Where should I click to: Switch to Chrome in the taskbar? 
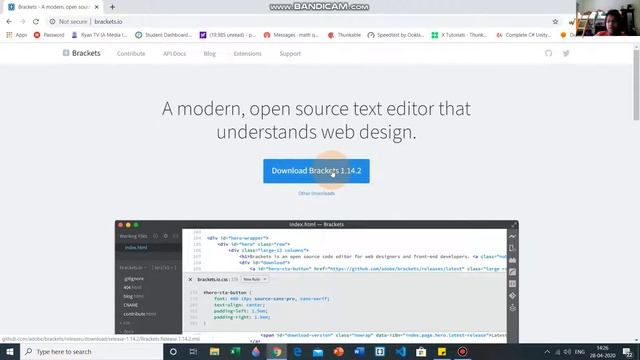click(277, 351)
